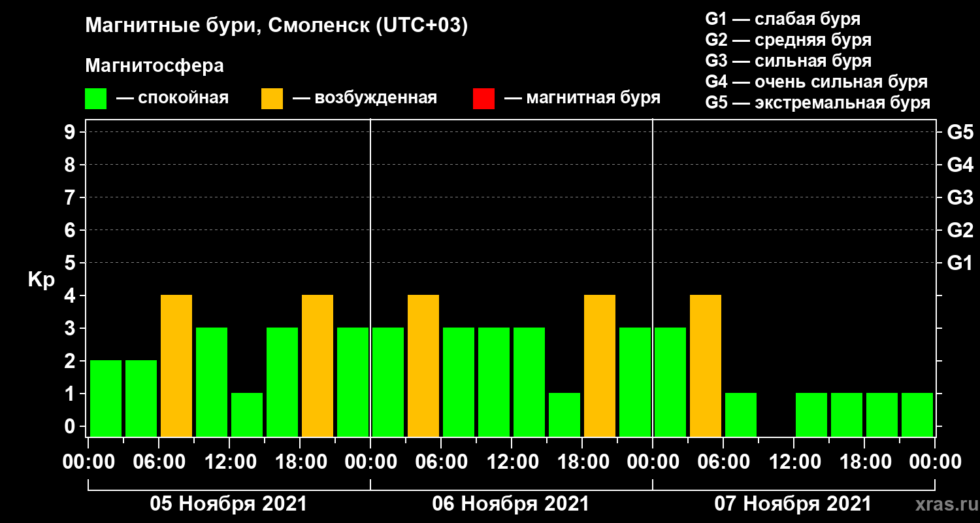Select the legend line 'G1 — слабая буря'
The height and width of the screenshot is (523, 980).
pos(783,19)
